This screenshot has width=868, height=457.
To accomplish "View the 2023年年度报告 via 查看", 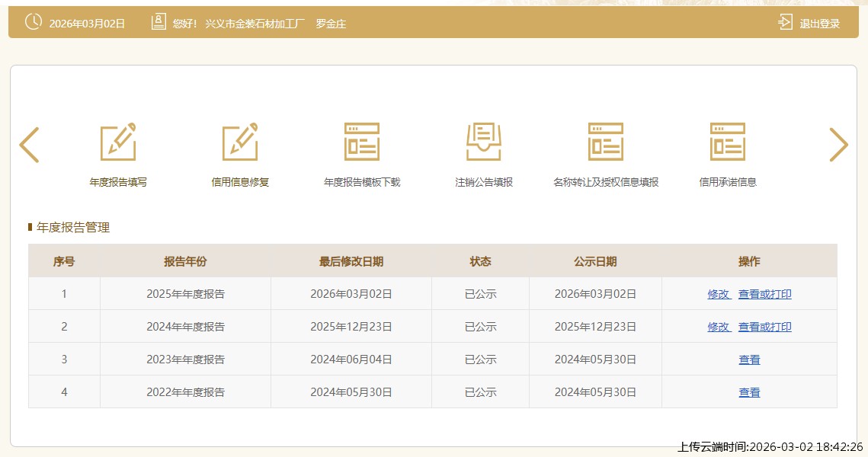I will tap(749, 360).
